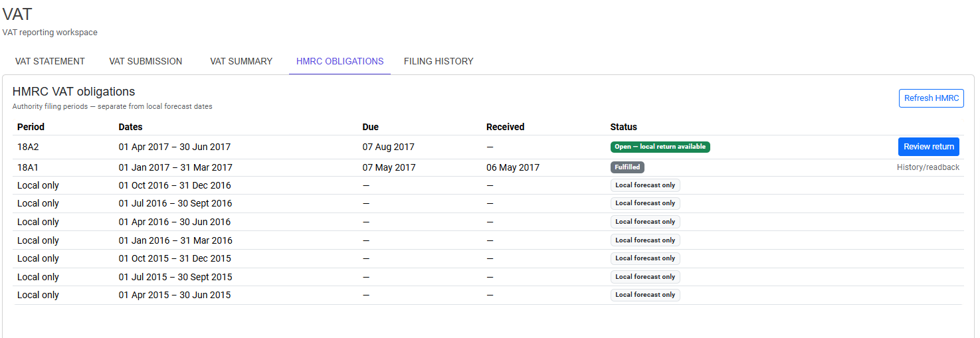This screenshot has width=980, height=338.
Task: Select dates 01 Oct 2016 – 31 Dec 2016
Action: [175, 185]
